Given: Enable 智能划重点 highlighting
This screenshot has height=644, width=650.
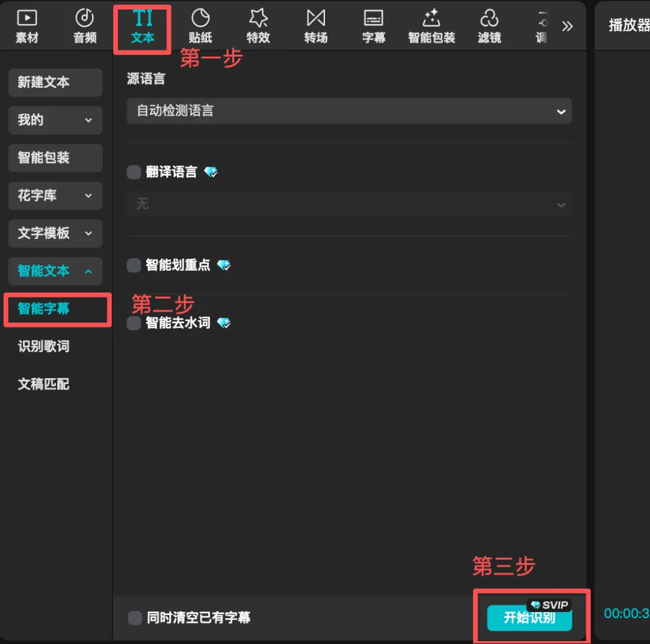Looking at the screenshot, I should coord(134,265).
